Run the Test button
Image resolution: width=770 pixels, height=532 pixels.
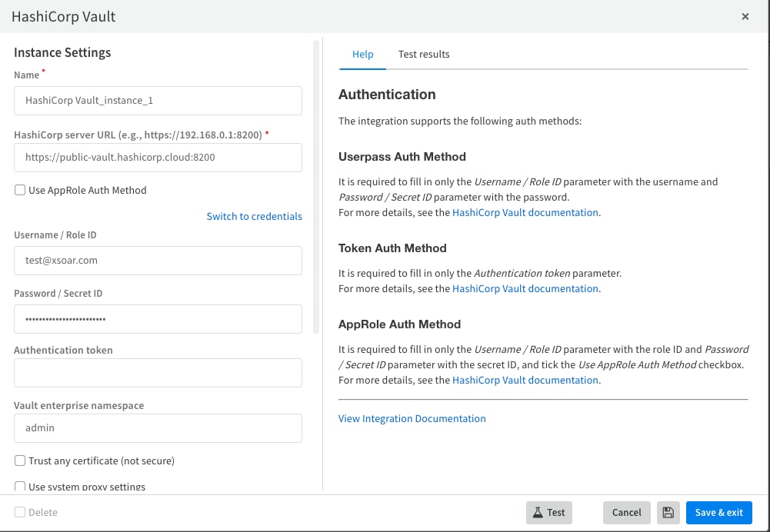tap(549, 512)
